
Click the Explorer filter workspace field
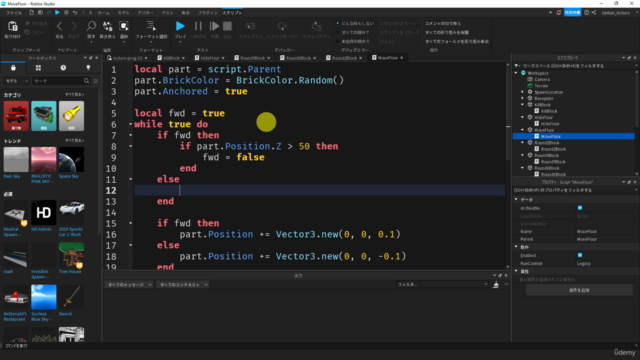pos(576,66)
